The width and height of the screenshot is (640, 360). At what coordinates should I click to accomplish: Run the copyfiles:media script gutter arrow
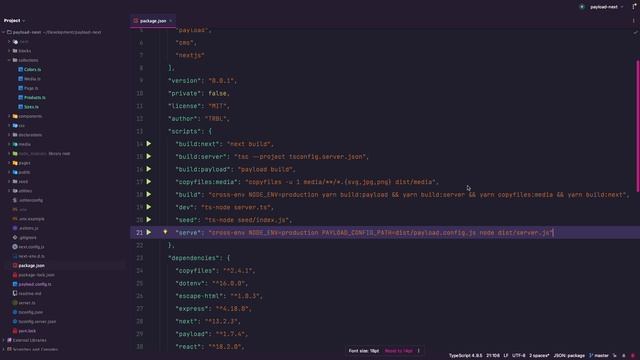(x=149, y=182)
